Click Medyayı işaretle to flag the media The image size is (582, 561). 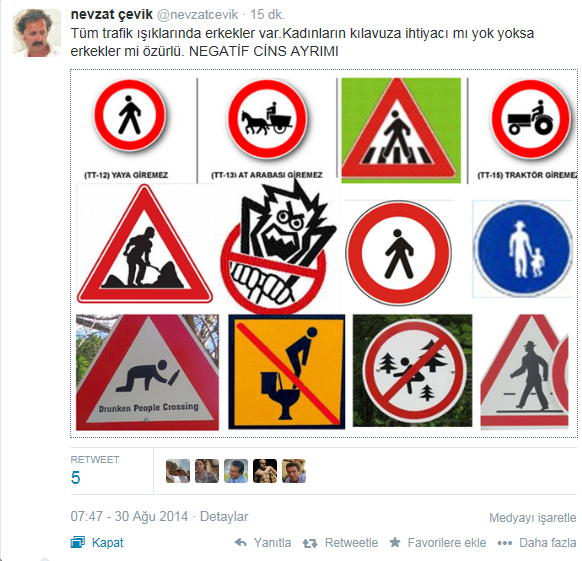click(533, 518)
